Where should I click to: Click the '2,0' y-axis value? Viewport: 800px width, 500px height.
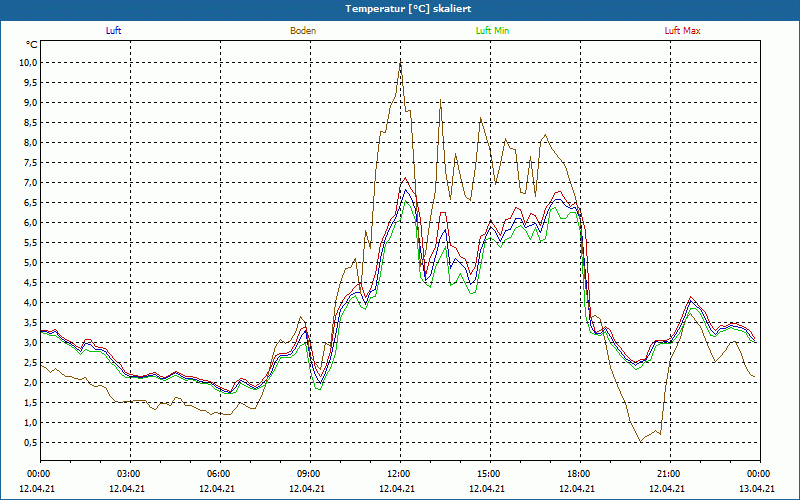point(31,383)
